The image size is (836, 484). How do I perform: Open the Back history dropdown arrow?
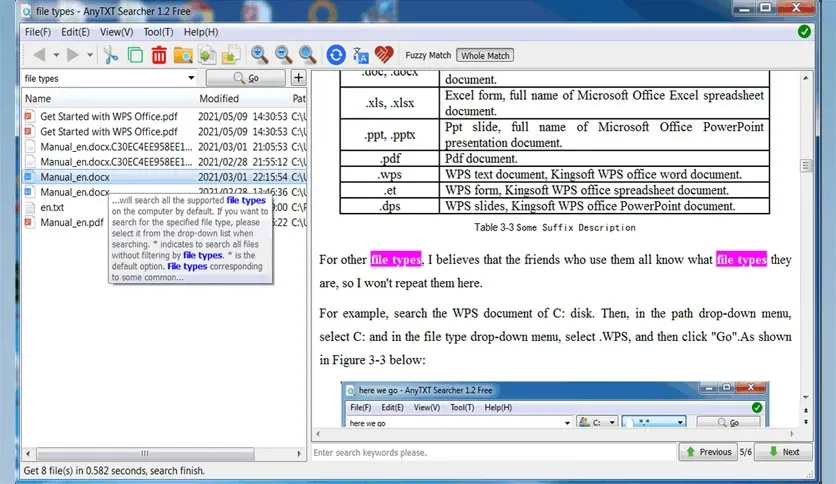click(56, 55)
